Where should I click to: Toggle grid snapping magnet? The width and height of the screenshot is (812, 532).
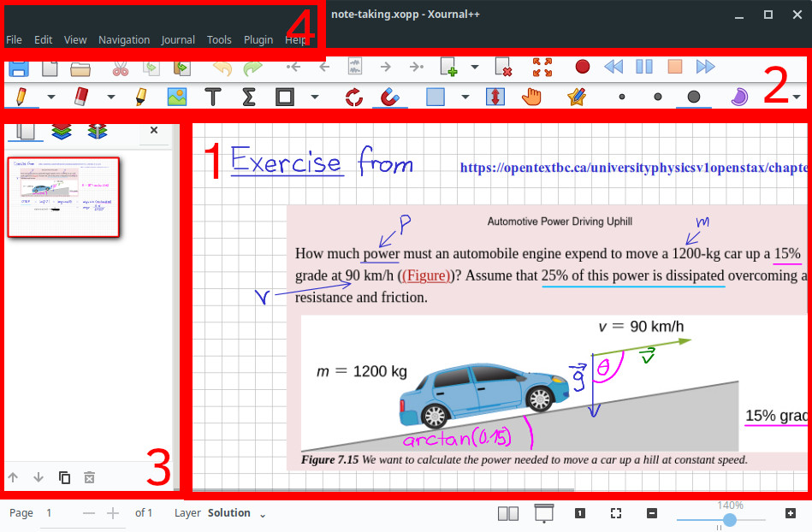(389, 97)
